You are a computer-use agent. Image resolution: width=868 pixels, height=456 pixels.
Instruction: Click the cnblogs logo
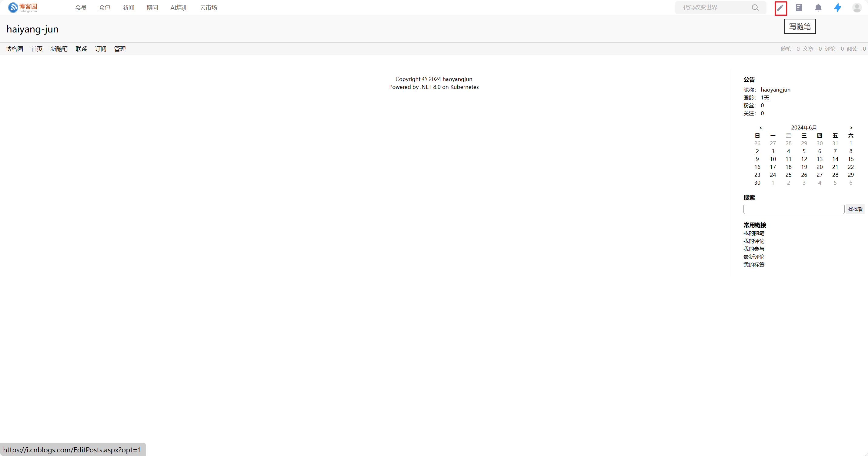coord(22,7)
